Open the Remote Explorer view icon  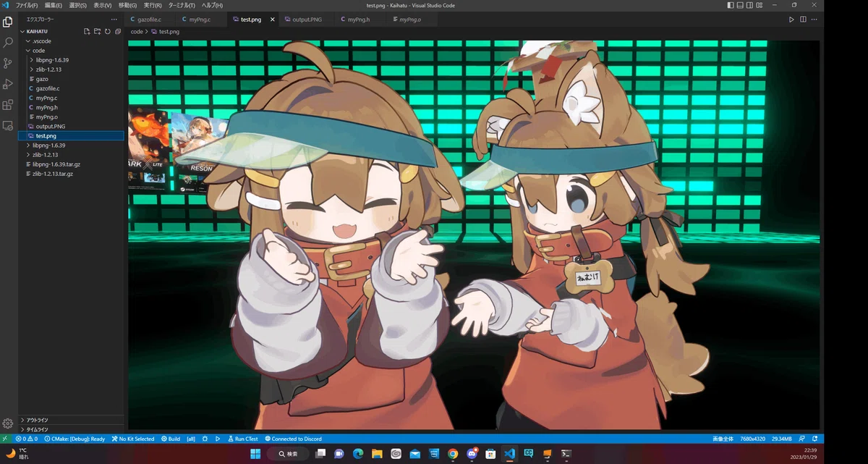8,126
